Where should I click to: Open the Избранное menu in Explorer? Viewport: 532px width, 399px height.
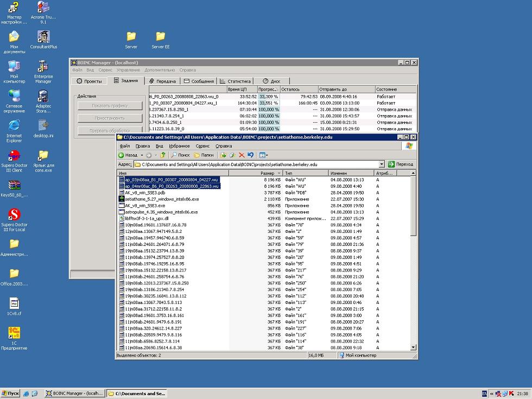tap(179, 146)
